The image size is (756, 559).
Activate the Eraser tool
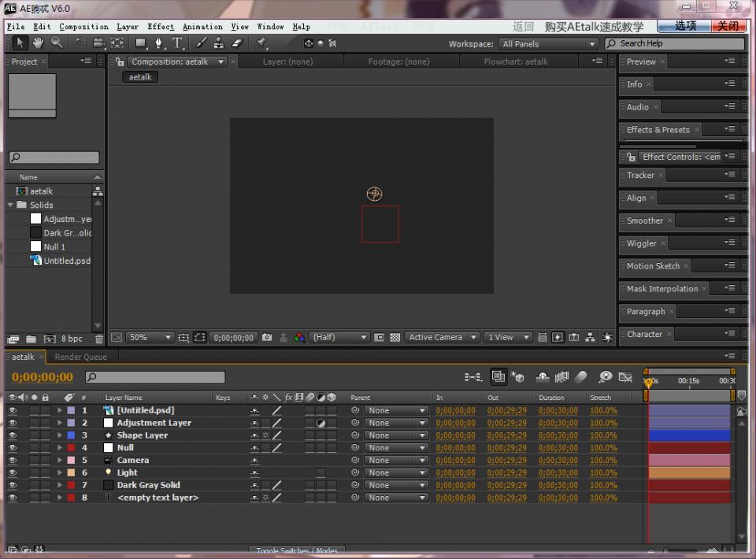237,43
